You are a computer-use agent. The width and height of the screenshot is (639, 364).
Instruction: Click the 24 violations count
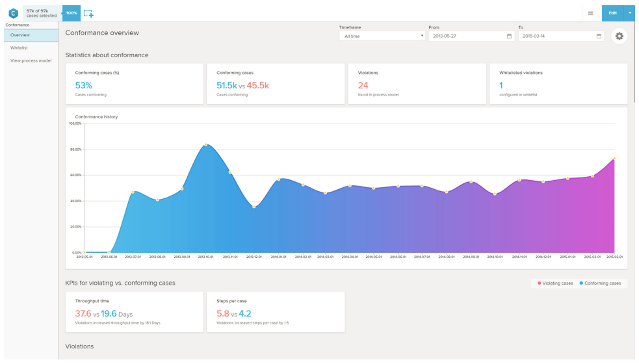coord(363,86)
